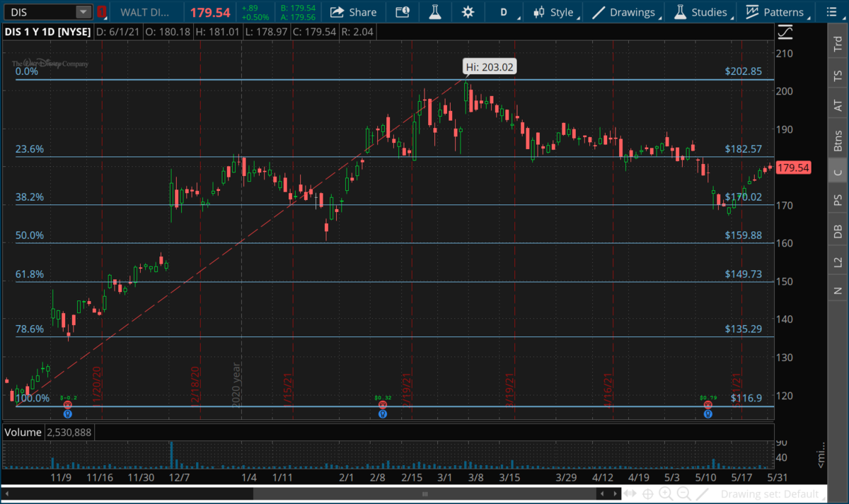
Task: Click the $202.85 Fibonacci level label
Action: 745,71
